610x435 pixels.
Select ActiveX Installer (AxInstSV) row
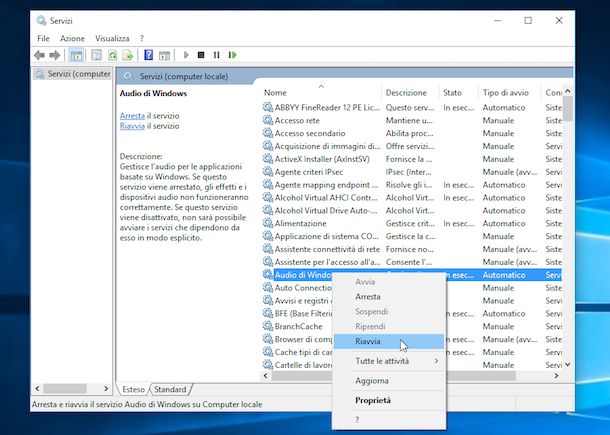point(412,159)
